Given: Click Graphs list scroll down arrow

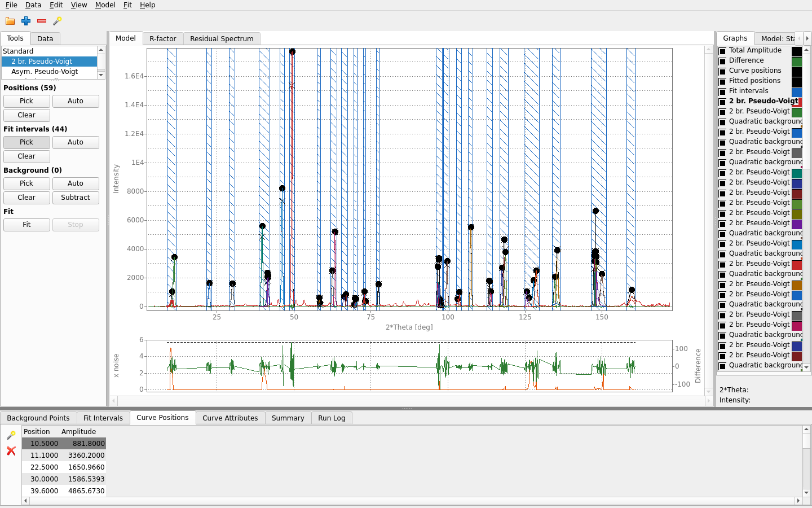Looking at the screenshot, I should [806, 367].
